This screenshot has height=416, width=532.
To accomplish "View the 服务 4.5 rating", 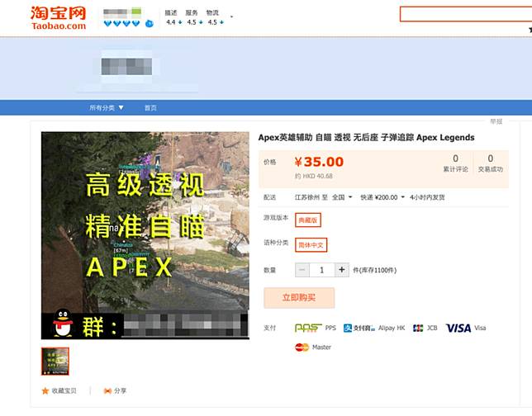I will click(x=194, y=17).
